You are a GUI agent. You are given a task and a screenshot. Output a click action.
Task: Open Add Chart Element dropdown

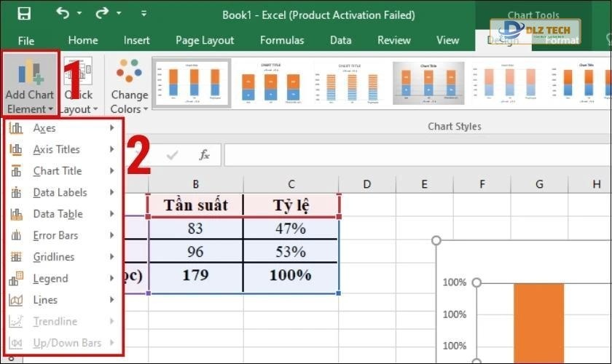pos(29,84)
